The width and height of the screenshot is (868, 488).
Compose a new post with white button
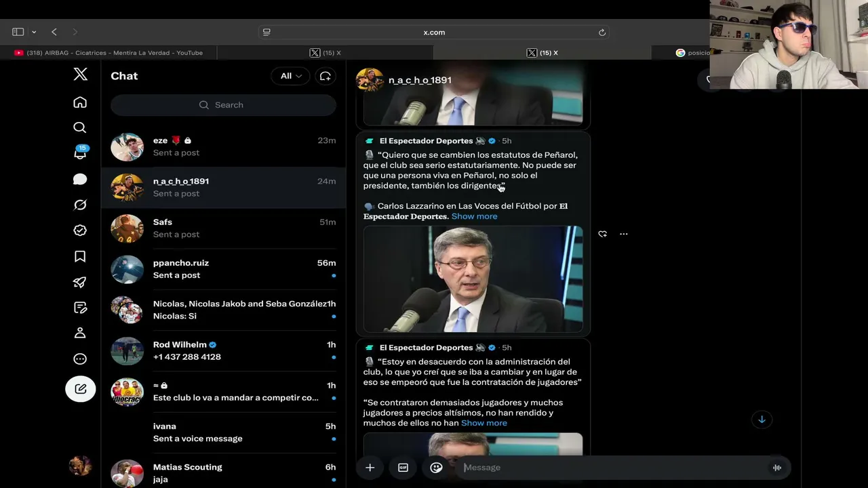[80, 388]
